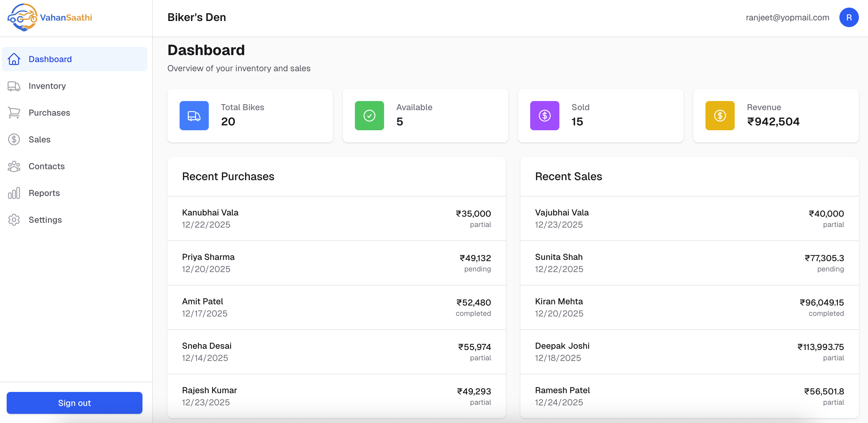Click the Contacts people icon
The height and width of the screenshot is (423, 868).
pyautogui.click(x=14, y=166)
